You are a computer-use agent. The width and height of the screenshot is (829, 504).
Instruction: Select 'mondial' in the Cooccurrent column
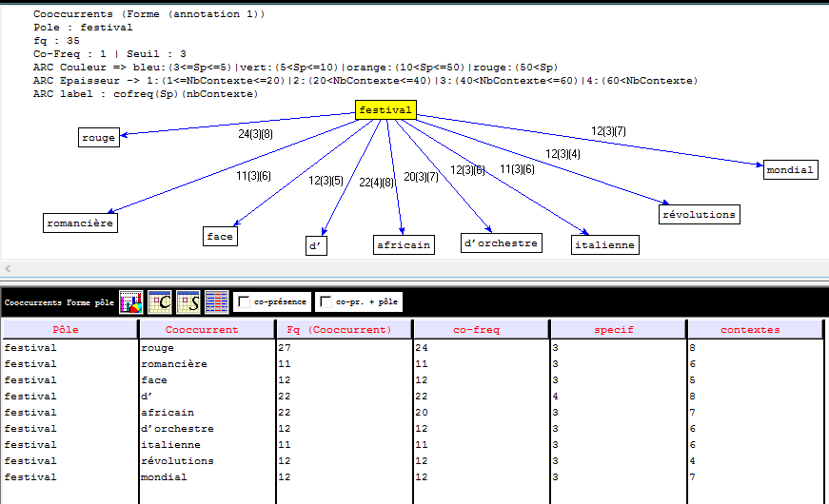pos(164,477)
